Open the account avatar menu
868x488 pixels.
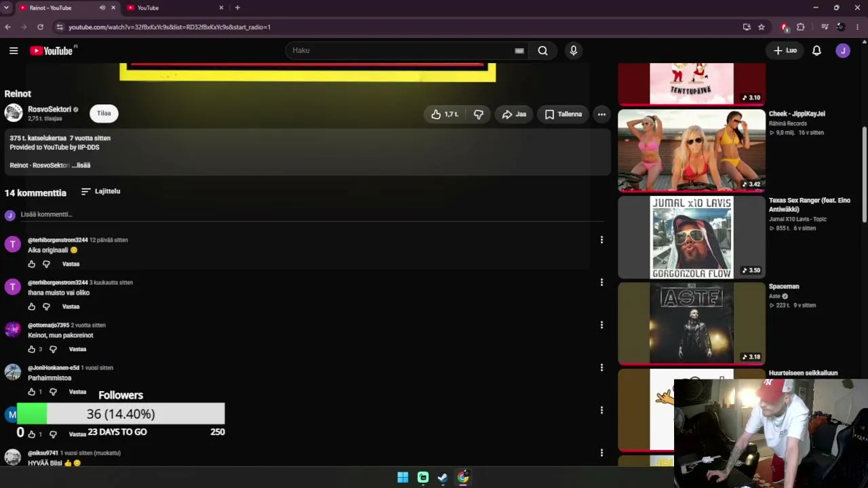point(843,51)
